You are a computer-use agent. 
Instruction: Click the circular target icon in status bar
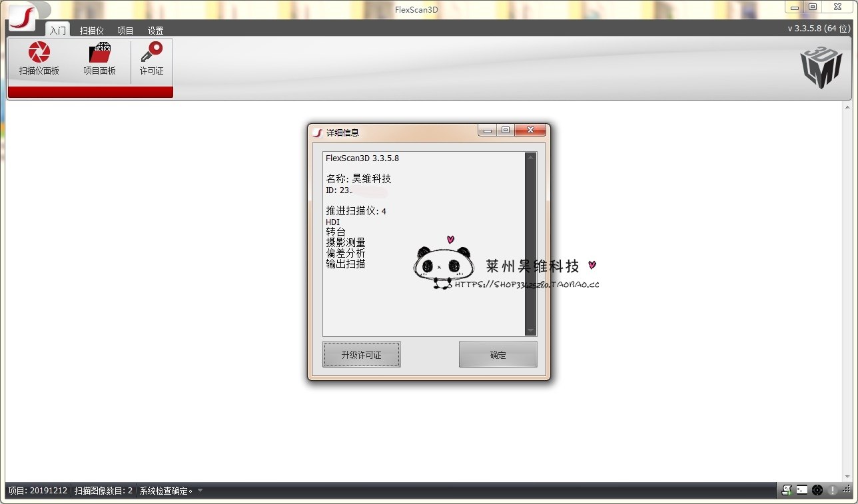[817, 490]
